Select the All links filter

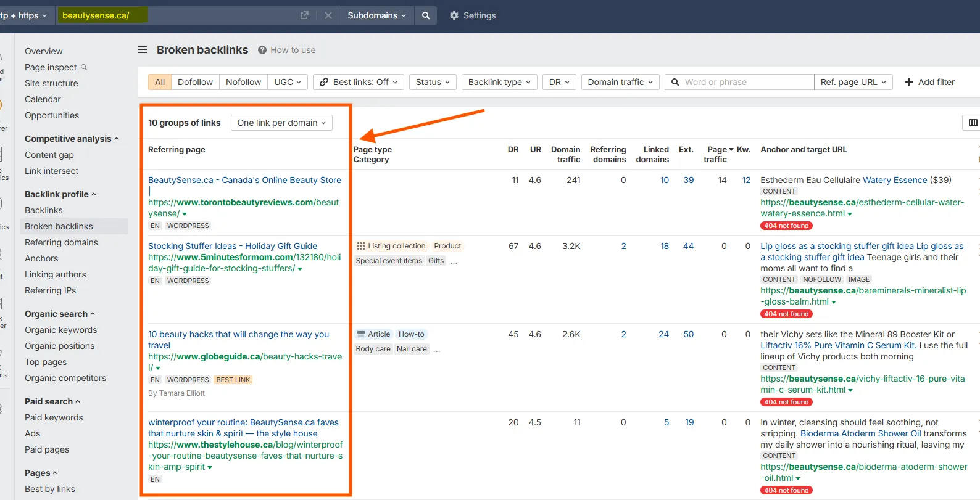point(160,82)
